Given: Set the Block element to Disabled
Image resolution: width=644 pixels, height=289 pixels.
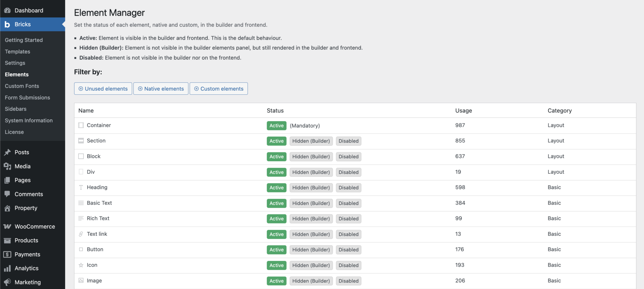Looking at the screenshot, I should point(348,156).
